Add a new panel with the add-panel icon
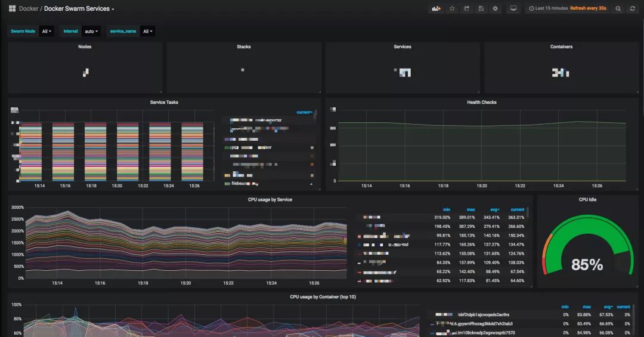This screenshot has height=337, width=644. tap(436, 8)
